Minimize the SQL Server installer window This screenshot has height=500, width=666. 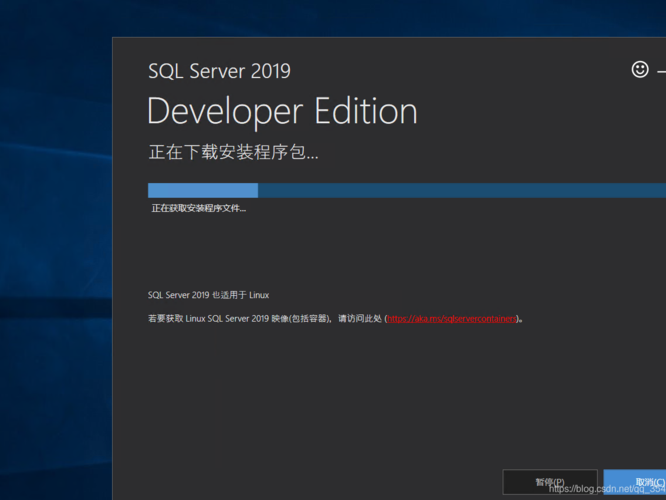point(662,72)
